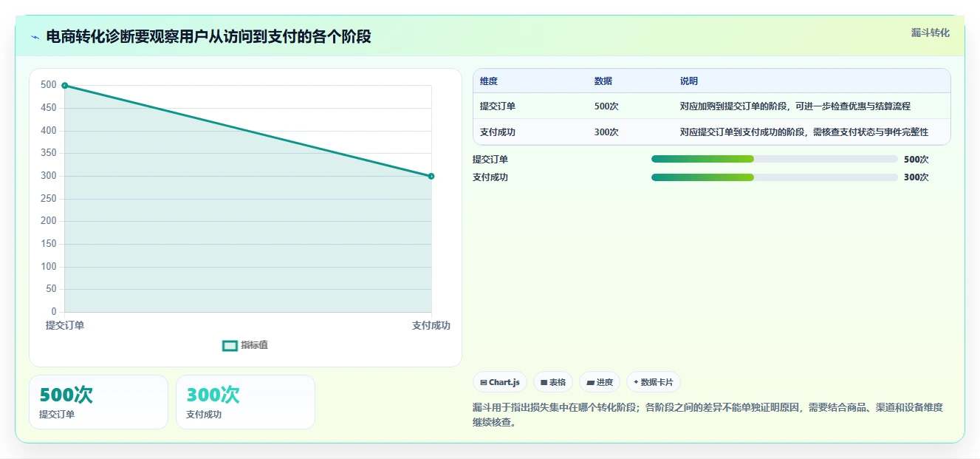Click the icon inside the 表格 chip

tap(544, 383)
